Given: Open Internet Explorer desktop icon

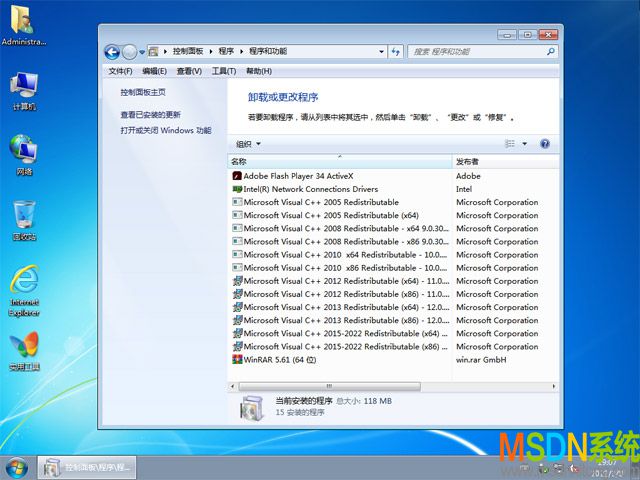Looking at the screenshot, I should (x=24, y=291).
